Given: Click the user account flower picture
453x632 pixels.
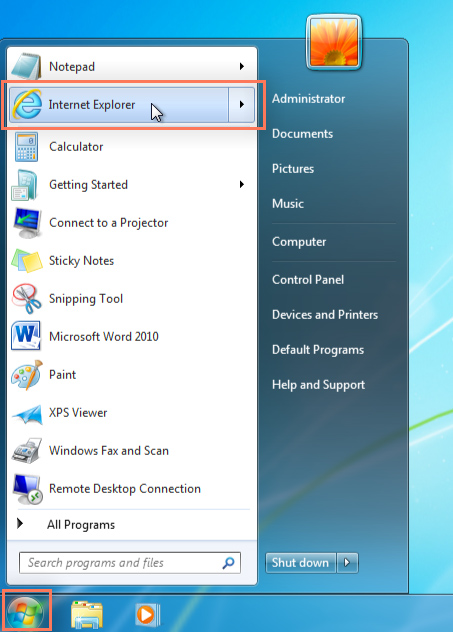Looking at the screenshot, I should pos(334,42).
